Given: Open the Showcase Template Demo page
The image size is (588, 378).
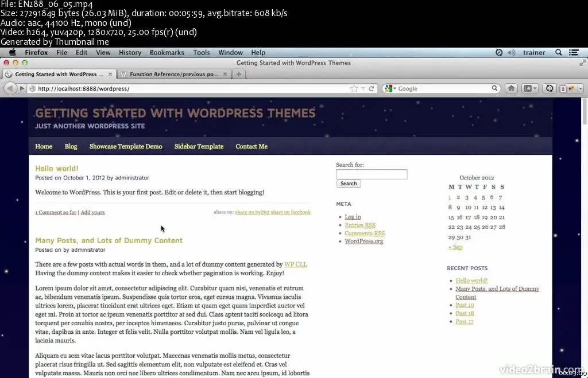Looking at the screenshot, I should [x=126, y=146].
